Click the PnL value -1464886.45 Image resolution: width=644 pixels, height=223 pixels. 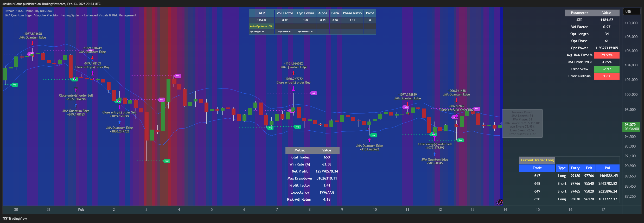point(608,176)
